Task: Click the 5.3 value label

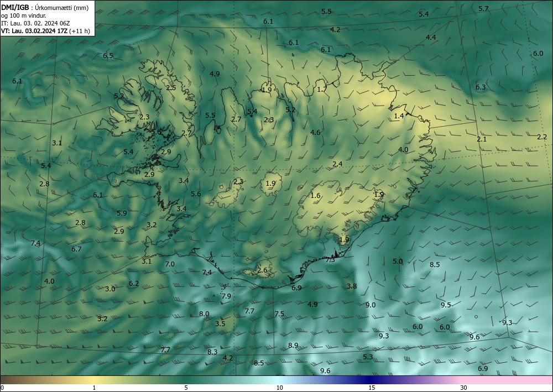Action: (368, 357)
